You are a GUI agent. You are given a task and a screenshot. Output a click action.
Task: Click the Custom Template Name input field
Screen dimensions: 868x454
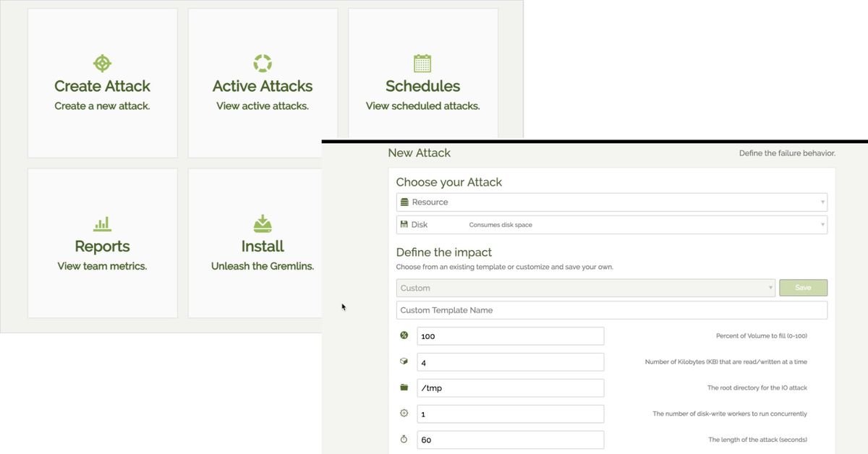click(x=612, y=310)
